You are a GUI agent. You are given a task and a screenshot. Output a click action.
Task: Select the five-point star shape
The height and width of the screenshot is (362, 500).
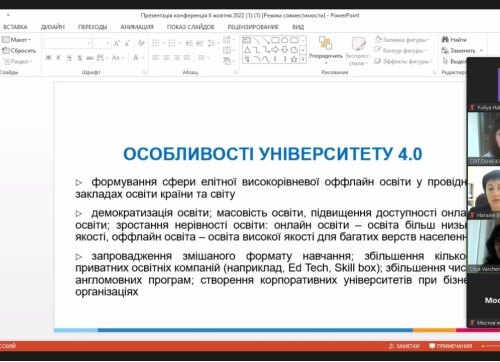(294, 59)
